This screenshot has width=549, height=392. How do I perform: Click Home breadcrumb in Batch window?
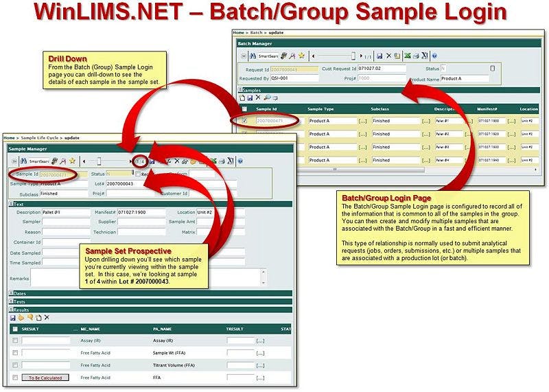(238, 32)
